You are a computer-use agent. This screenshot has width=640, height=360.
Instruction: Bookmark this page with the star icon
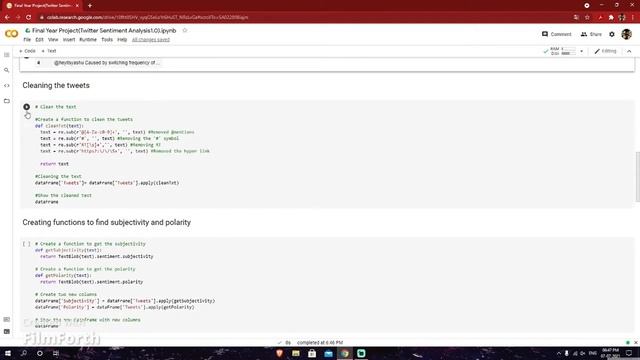click(x=587, y=17)
